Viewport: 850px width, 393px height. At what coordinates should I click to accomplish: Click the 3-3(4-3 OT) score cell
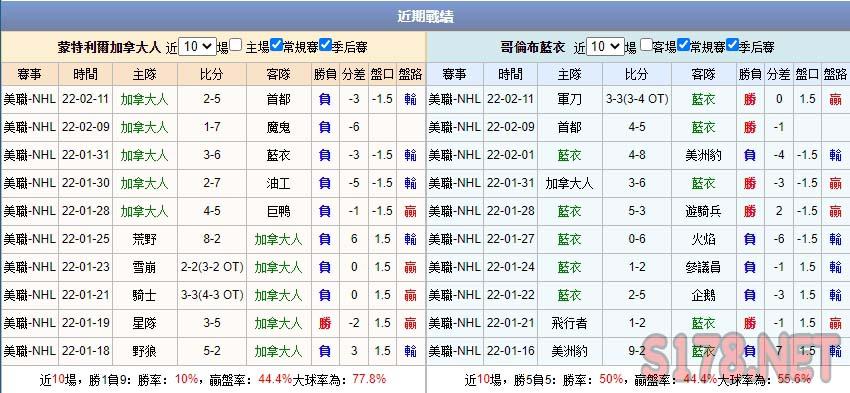(212, 295)
